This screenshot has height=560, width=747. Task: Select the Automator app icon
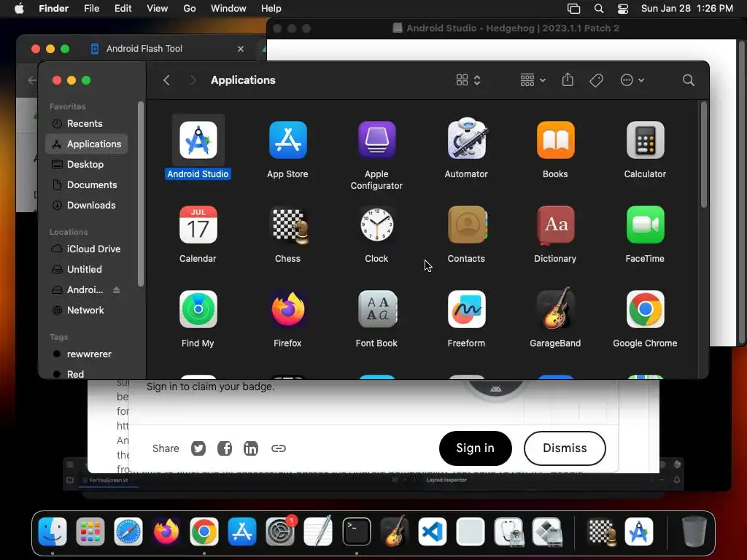(x=466, y=138)
